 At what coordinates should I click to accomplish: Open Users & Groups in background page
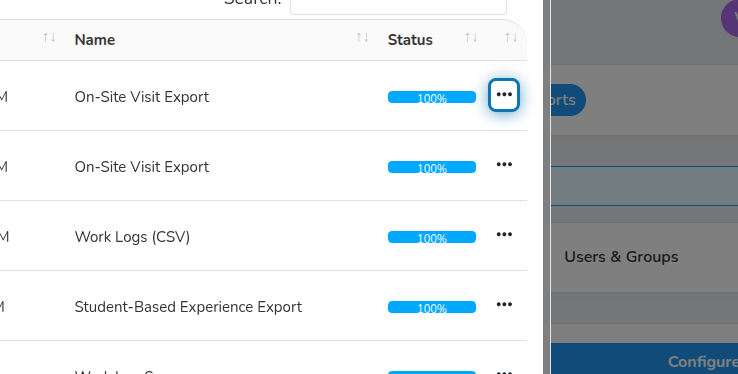621,257
